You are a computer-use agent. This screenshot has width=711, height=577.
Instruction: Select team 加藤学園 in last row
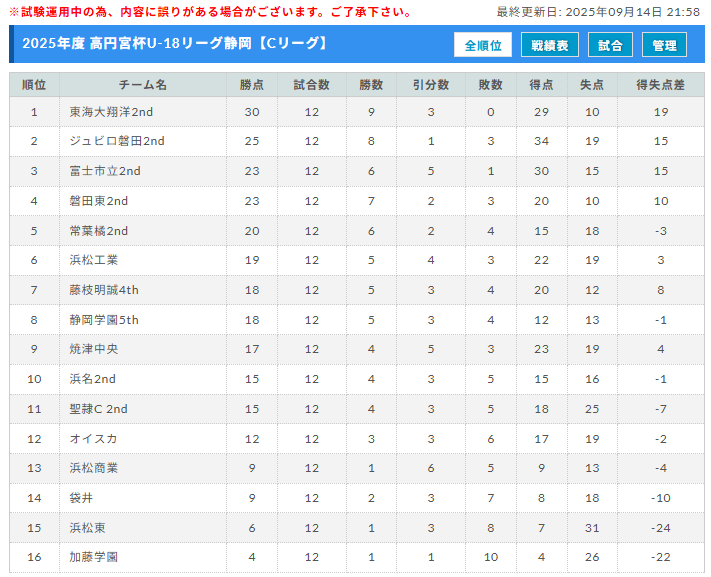(x=93, y=557)
